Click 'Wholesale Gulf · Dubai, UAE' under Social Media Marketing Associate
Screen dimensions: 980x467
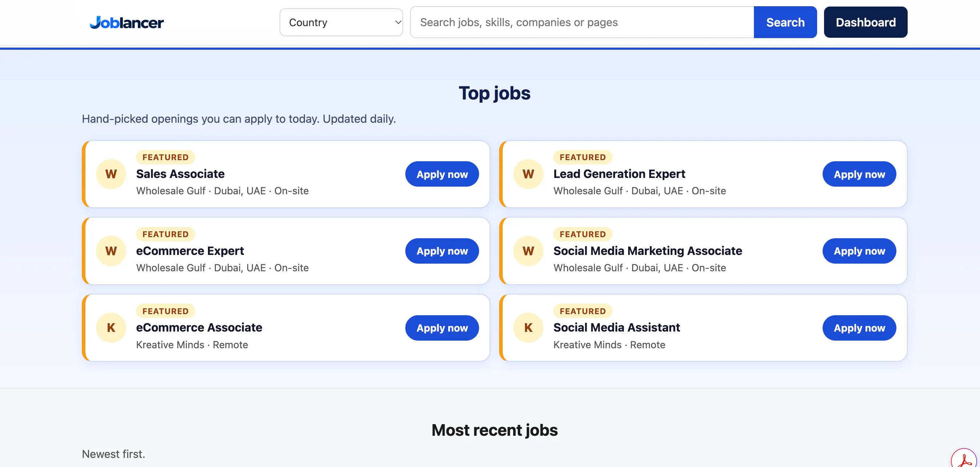coord(618,268)
